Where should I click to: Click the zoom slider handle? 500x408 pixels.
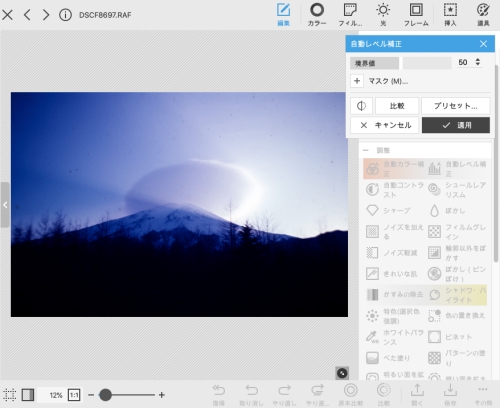[105, 395]
